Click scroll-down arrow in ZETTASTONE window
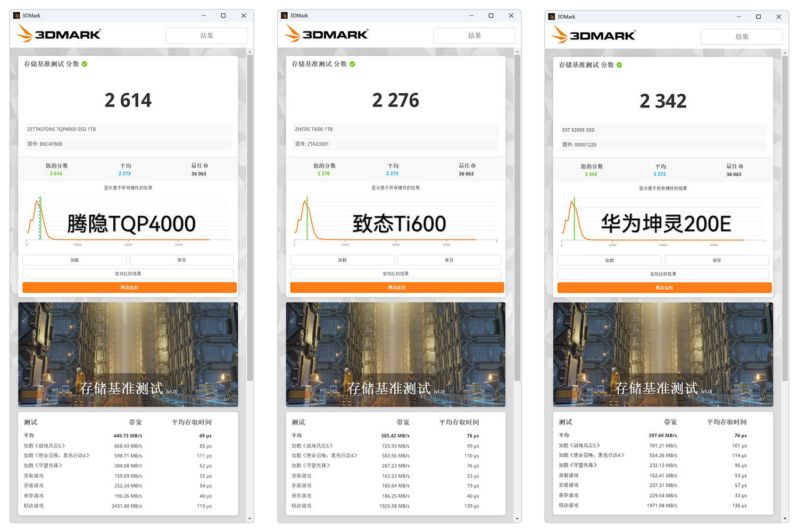The height and width of the screenshot is (532, 798). click(x=250, y=519)
